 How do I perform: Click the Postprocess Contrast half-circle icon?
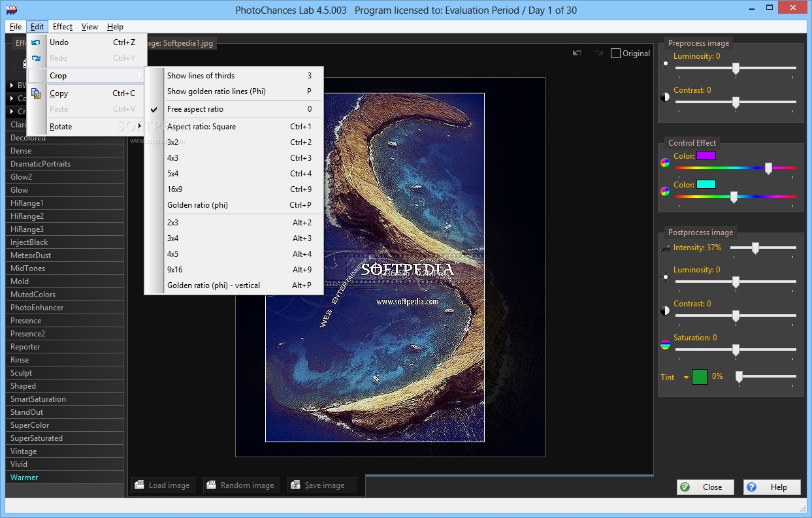(665, 311)
